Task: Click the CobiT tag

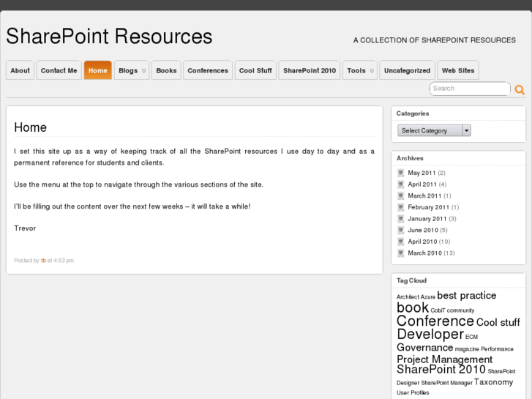Action: coord(438,310)
